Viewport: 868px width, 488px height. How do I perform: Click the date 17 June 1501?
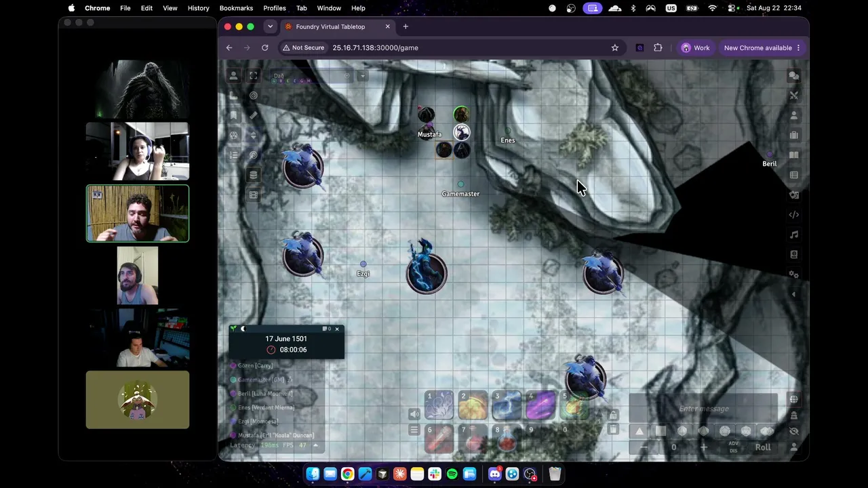pos(286,339)
